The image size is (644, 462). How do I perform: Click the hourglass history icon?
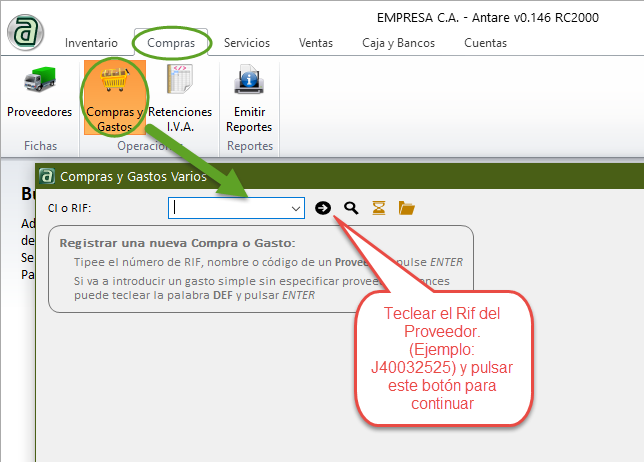pos(378,208)
